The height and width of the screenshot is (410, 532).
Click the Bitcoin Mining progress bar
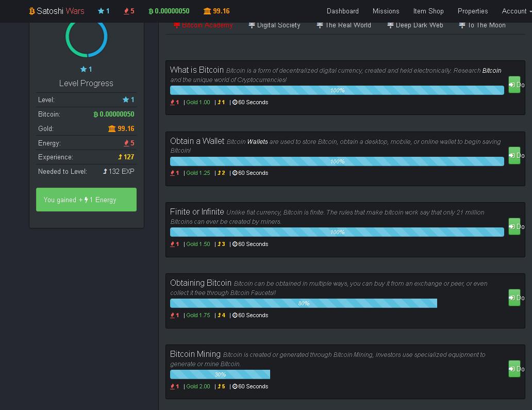pos(220,374)
